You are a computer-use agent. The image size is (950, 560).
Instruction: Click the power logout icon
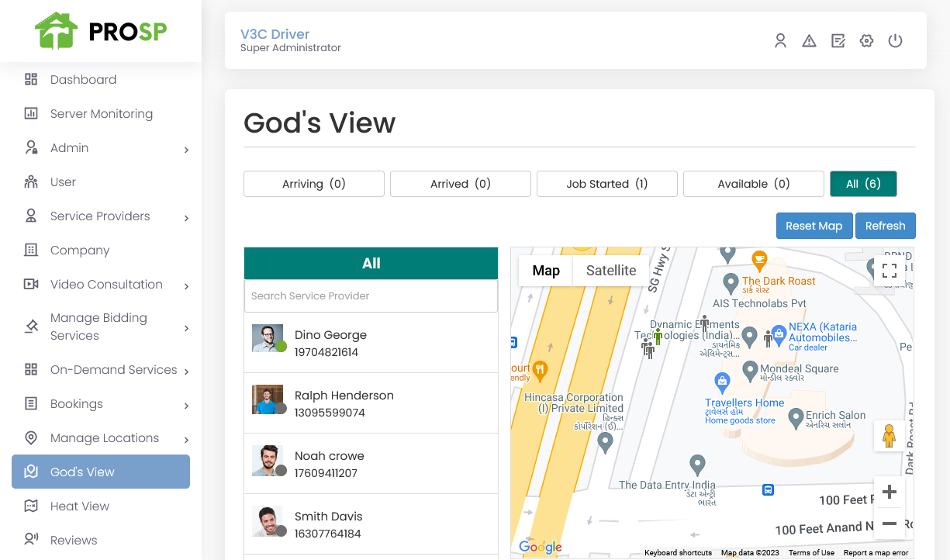click(895, 40)
